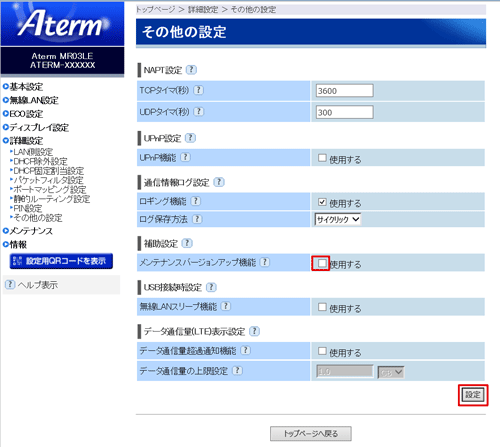Image resolution: width=500 pixels, height=447 pixels.
Task: Check データ通信量超過通知機能 使用する box
Action: tap(322, 351)
